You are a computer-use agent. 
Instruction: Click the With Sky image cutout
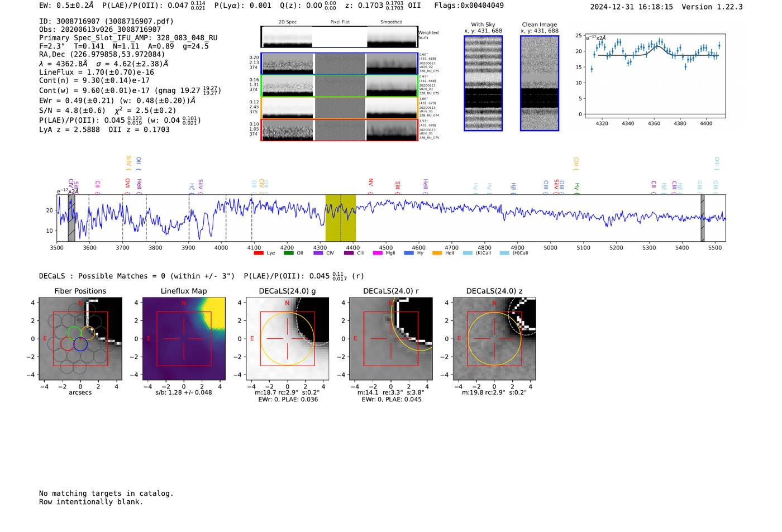(483, 83)
